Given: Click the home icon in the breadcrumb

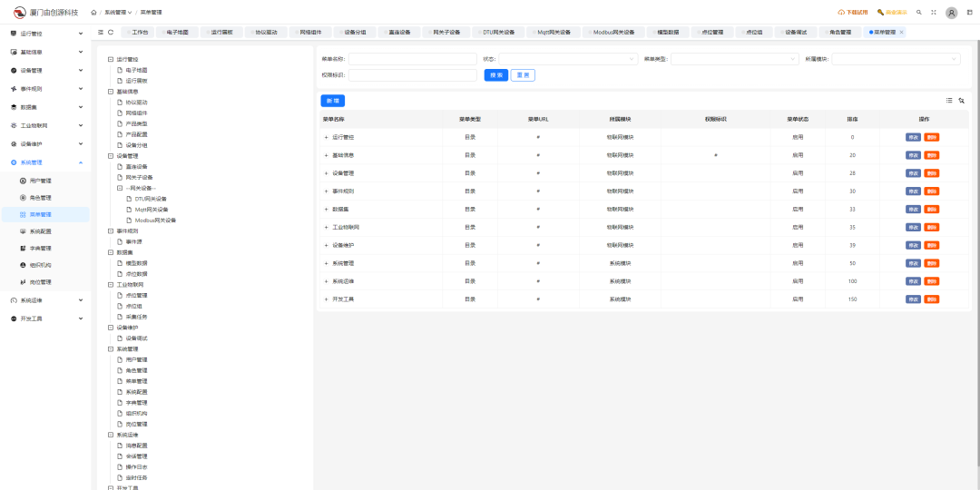Looking at the screenshot, I should 94,13.
